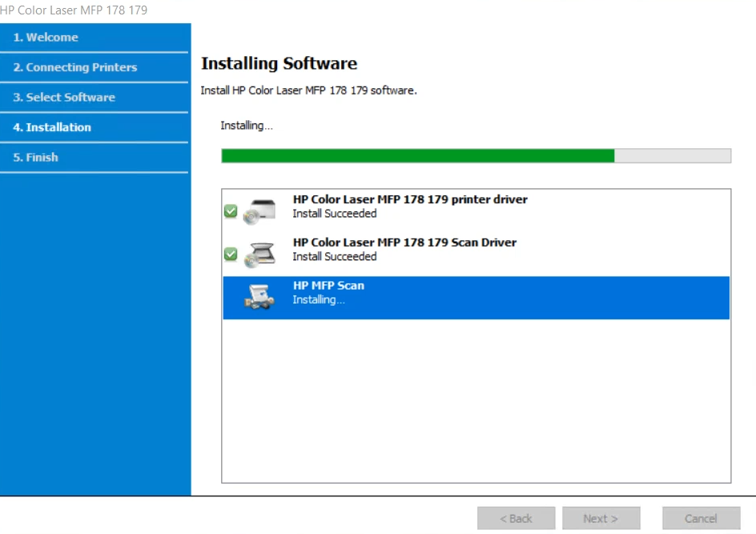
Task: Click the green installation progress bar
Action: [x=476, y=155]
